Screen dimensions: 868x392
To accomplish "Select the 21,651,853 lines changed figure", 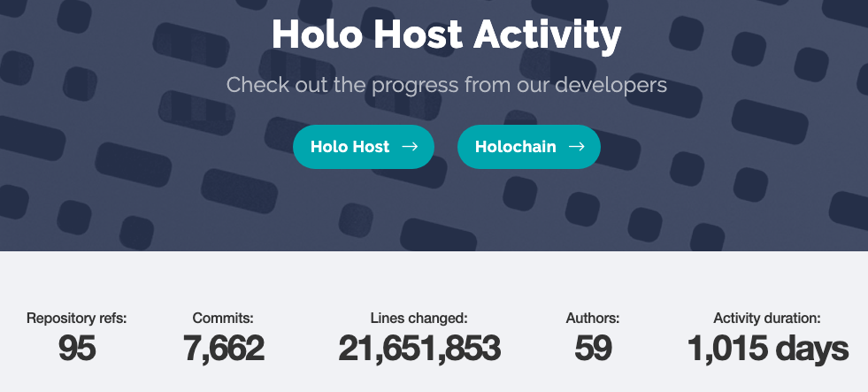I will (x=419, y=349).
